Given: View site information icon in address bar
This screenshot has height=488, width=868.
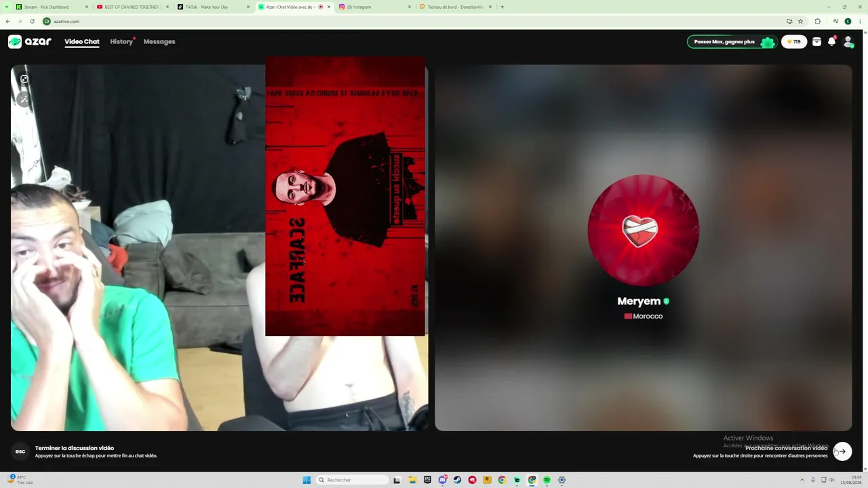Looking at the screenshot, I should [x=47, y=21].
